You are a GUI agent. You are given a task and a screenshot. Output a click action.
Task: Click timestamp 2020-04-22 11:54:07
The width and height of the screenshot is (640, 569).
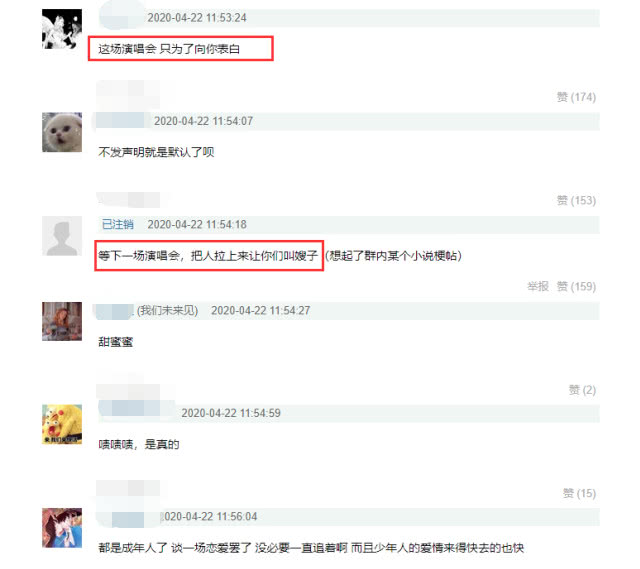(x=203, y=121)
